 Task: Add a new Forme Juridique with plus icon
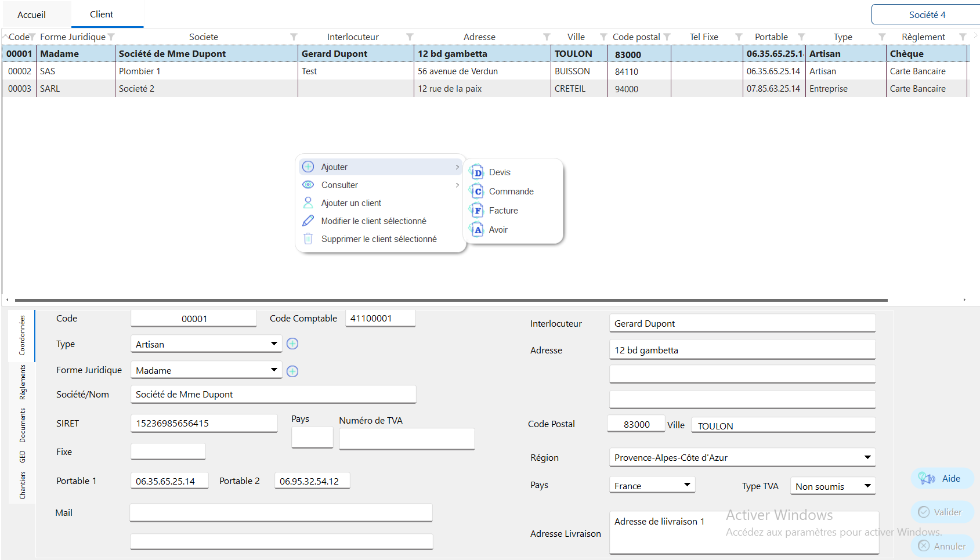coord(292,371)
